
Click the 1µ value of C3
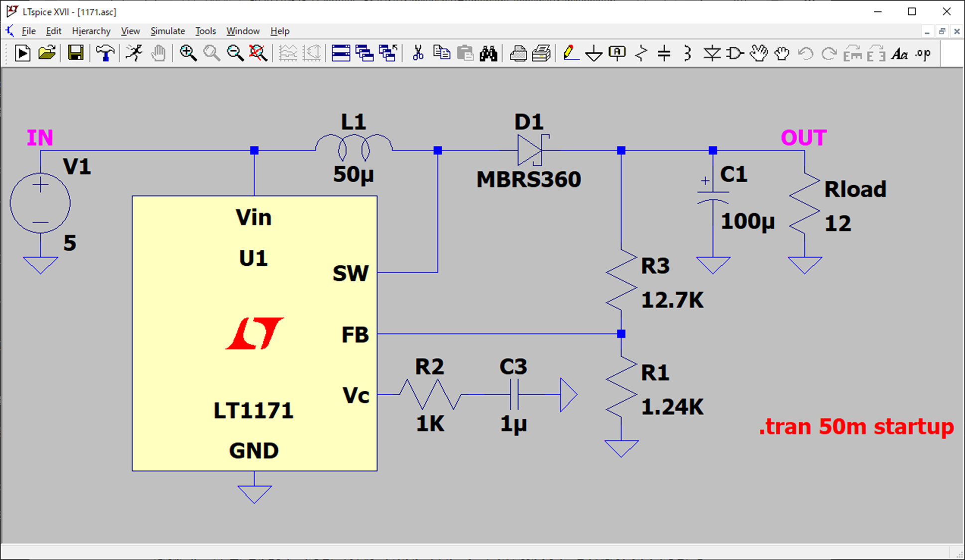pyautogui.click(x=513, y=424)
